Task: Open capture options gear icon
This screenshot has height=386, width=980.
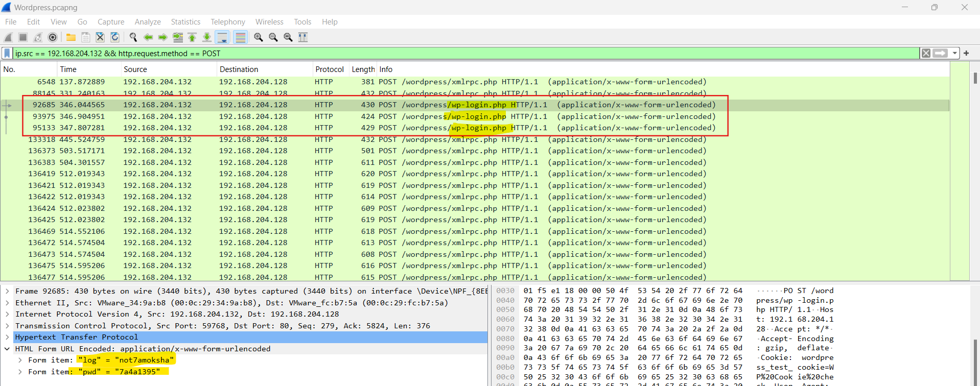Action: coord(53,37)
